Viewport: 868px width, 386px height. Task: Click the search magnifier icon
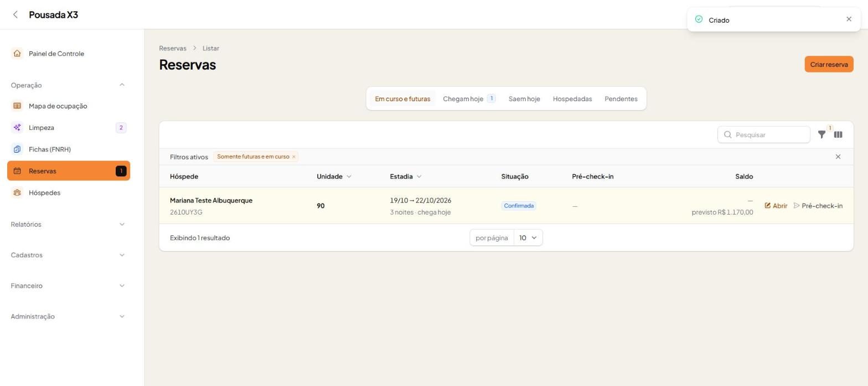[x=728, y=134]
